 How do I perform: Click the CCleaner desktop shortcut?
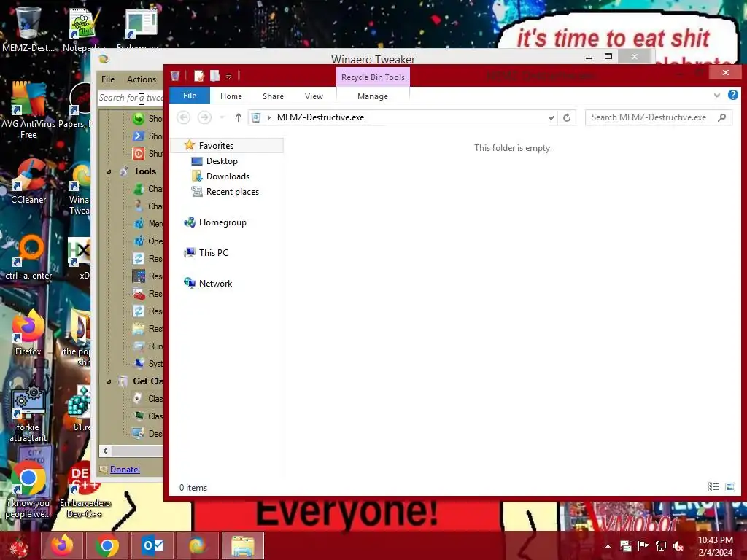pyautogui.click(x=28, y=181)
